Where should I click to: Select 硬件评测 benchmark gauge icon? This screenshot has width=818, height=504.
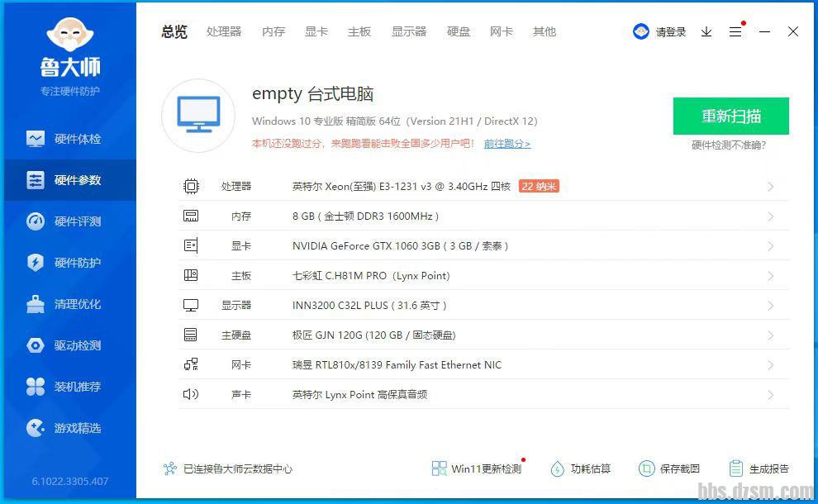(36, 221)
